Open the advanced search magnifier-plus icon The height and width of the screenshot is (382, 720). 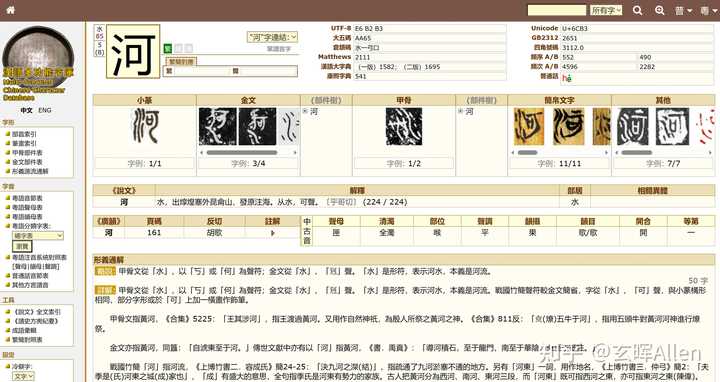(x=660, y=10)
